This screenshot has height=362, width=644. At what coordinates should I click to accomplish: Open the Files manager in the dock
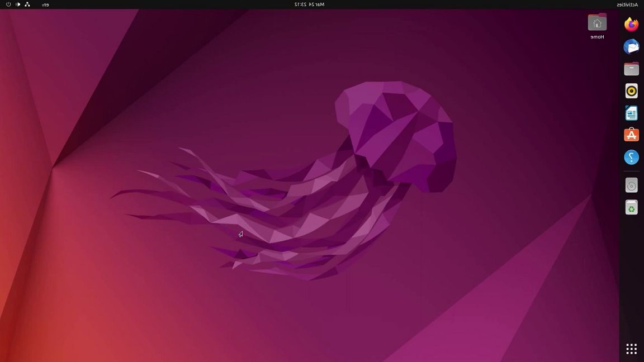(631, 69)
